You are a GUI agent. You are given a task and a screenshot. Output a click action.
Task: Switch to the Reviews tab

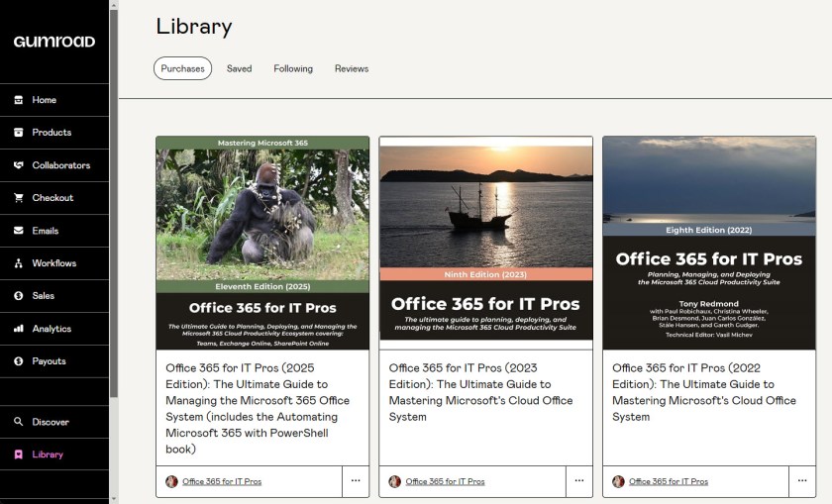[x=352, y=68]
